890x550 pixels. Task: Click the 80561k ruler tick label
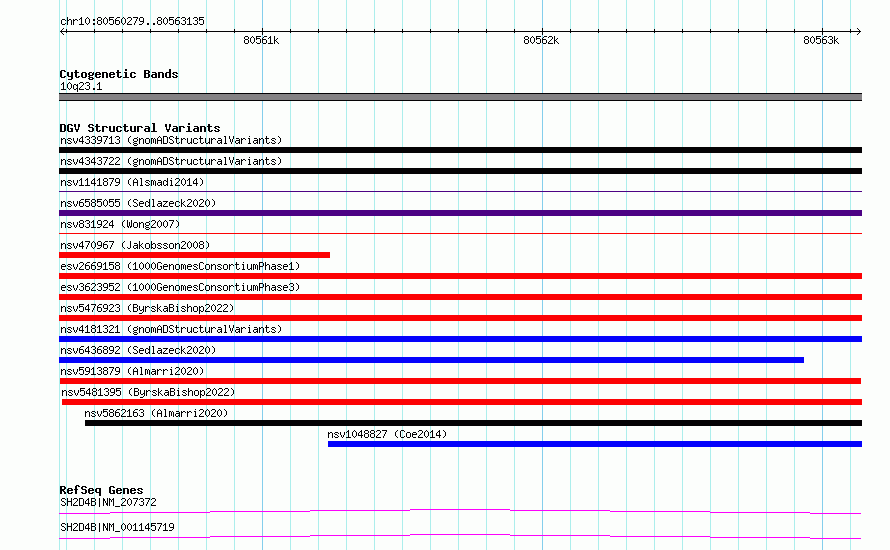point(261,40)
